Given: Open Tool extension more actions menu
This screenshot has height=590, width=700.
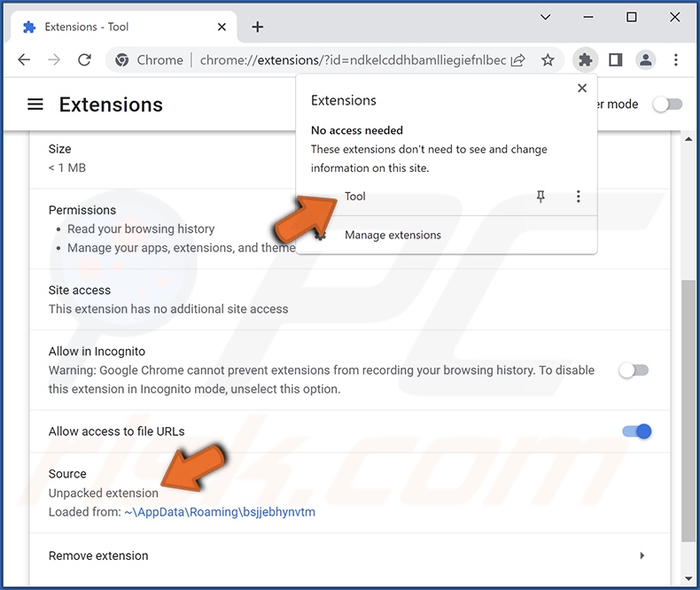Looking at the screenshot, I should point(578,197).
